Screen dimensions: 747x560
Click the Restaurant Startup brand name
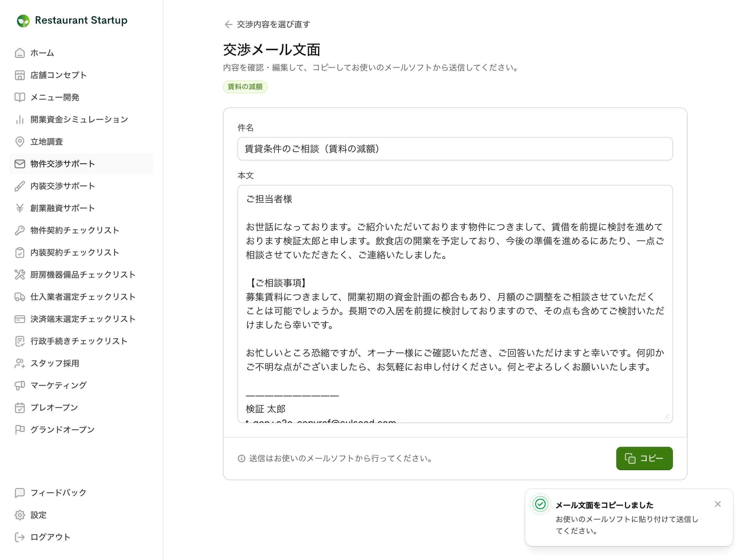(81, 21)
